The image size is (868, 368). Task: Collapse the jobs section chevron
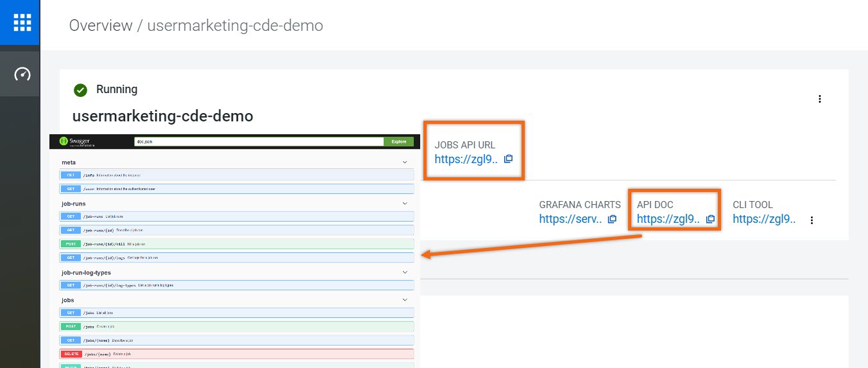click(x=404, y=300)
